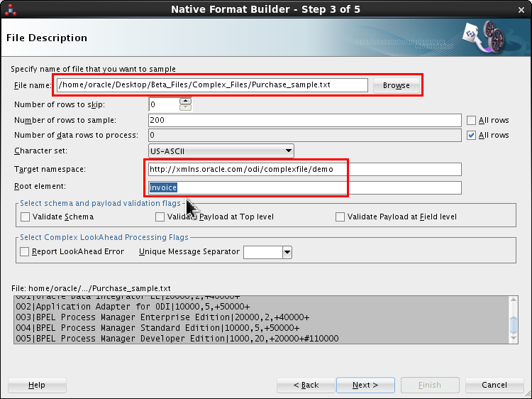Click the Help button

(37, 385)
